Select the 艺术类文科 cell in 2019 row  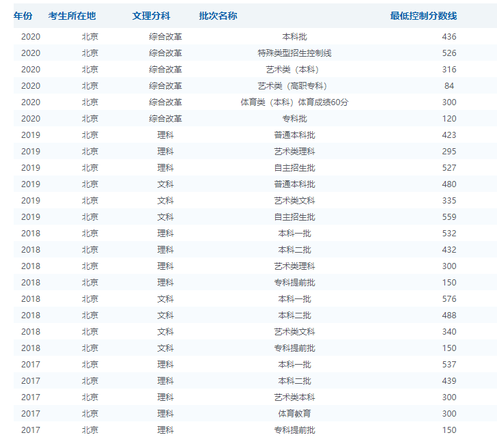point(294,201)
